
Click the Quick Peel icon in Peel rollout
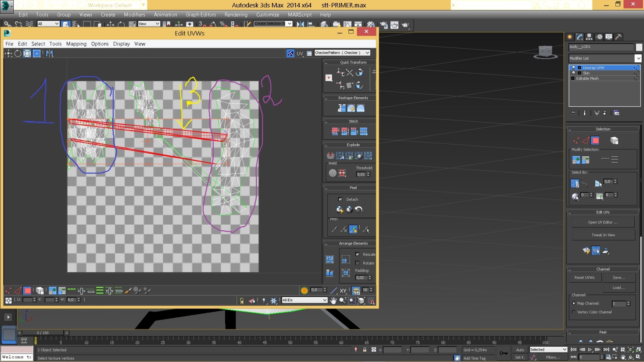tap(340, 209)
